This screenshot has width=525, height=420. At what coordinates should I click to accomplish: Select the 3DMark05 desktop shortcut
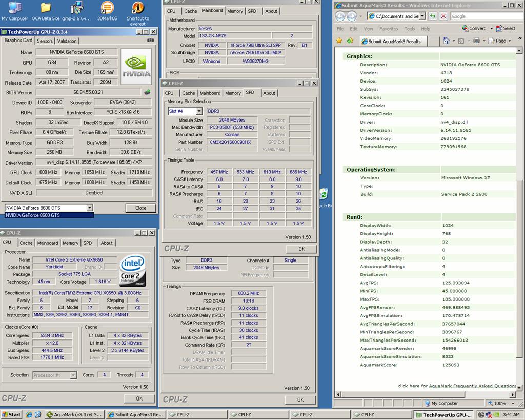[x=107, y=11]
